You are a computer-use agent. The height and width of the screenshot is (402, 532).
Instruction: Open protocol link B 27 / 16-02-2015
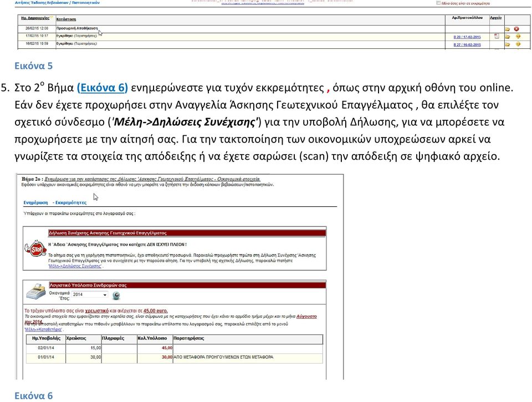[x=467, y=45]
